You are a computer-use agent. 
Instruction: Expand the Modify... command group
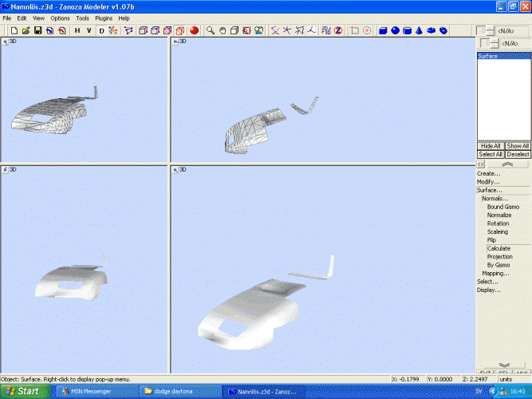(x=489, y=182)
